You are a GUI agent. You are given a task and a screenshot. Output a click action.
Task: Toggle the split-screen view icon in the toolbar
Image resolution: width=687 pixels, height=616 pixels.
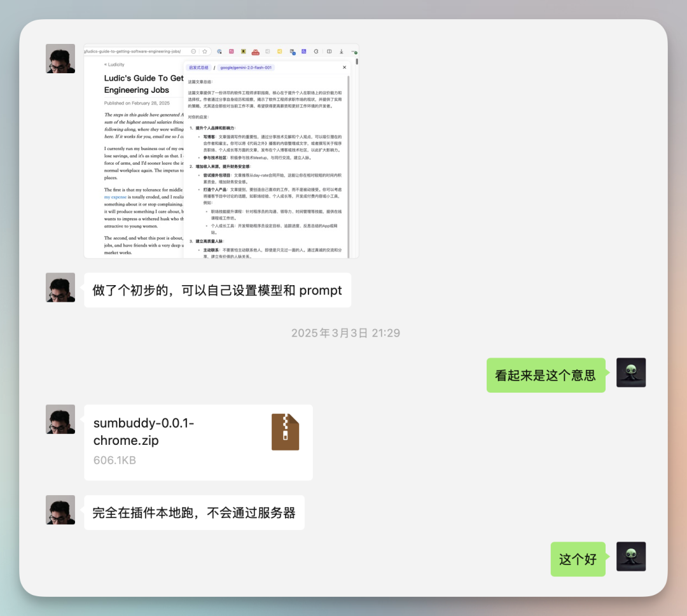[x=329, y=52]
